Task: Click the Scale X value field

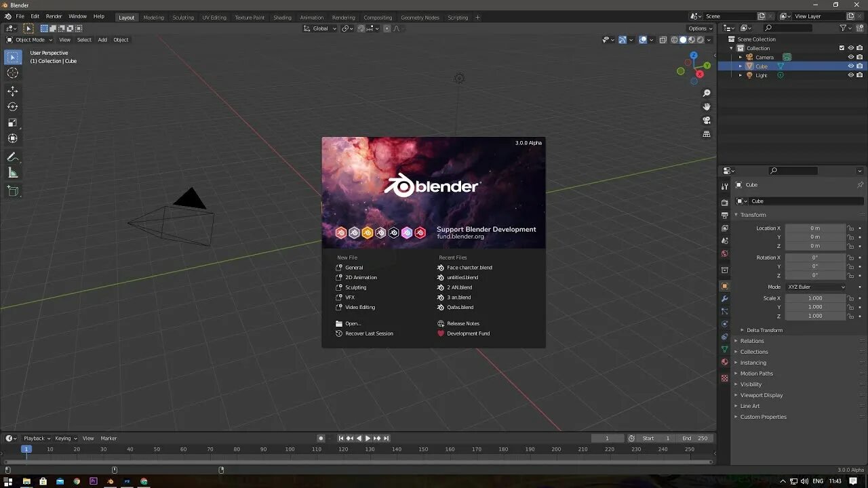Action: (x=815, y=298)
